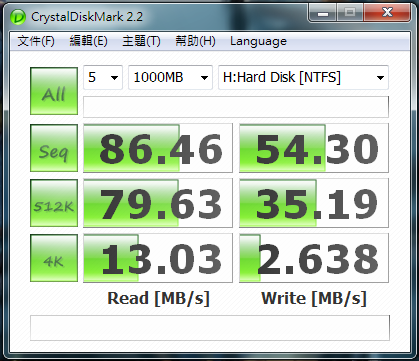This screenshot has width=419, height=361.
Task: Minimize the CrystalDiskMark window
Action: (x=323, y=13)
